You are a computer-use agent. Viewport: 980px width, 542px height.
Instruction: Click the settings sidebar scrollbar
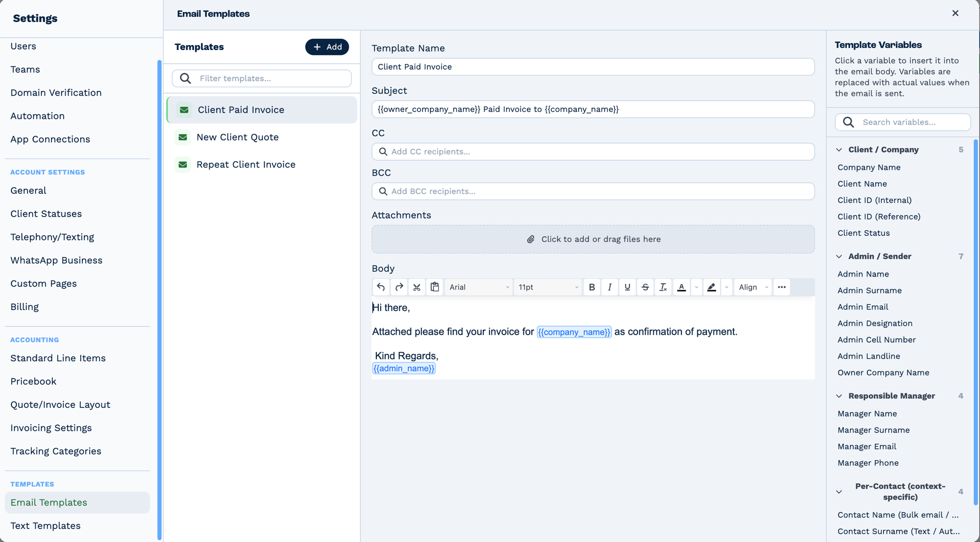pos(159,300)
